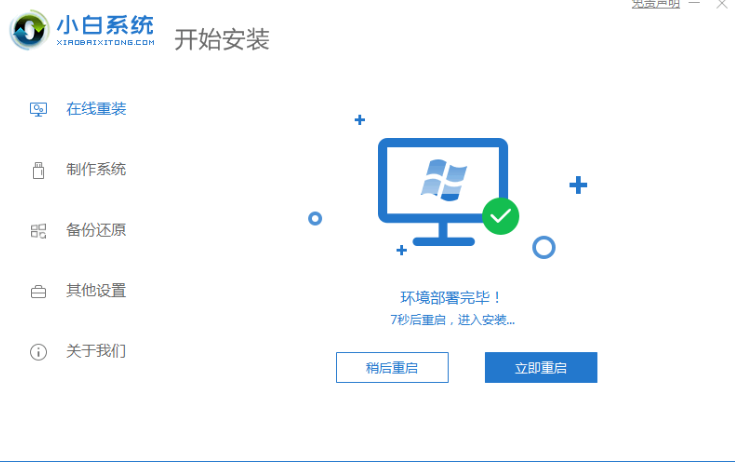Click the 其他设置 briefcase icon
The height and width of the screenshot is (464, 750).
click(38, 291)
